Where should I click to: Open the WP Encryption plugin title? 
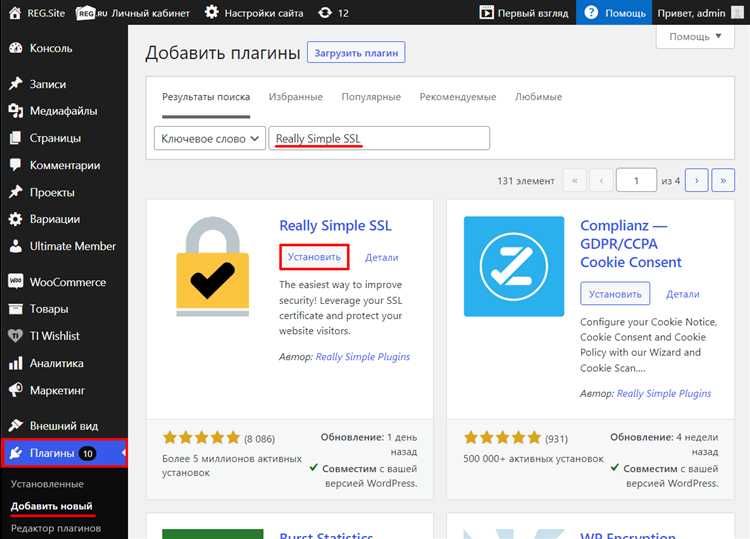tap(628, 535)
